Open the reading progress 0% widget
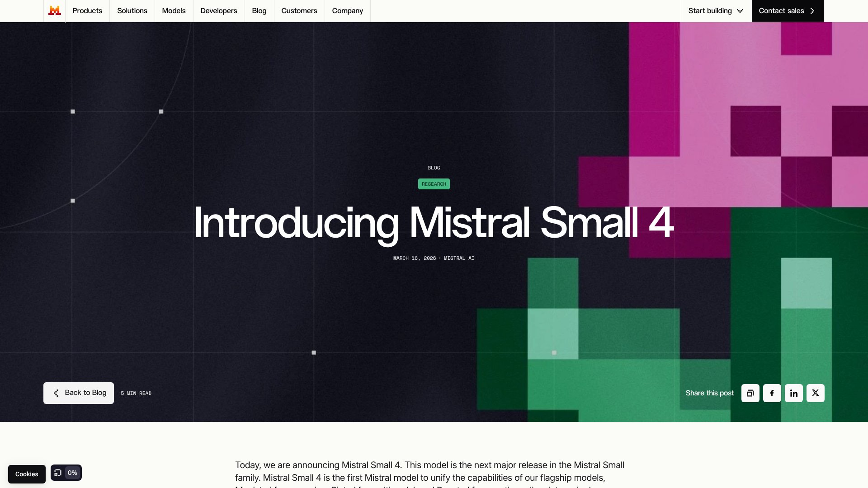Image resolution: width=868 pixels, height=488 pixels. coord(66,473)
